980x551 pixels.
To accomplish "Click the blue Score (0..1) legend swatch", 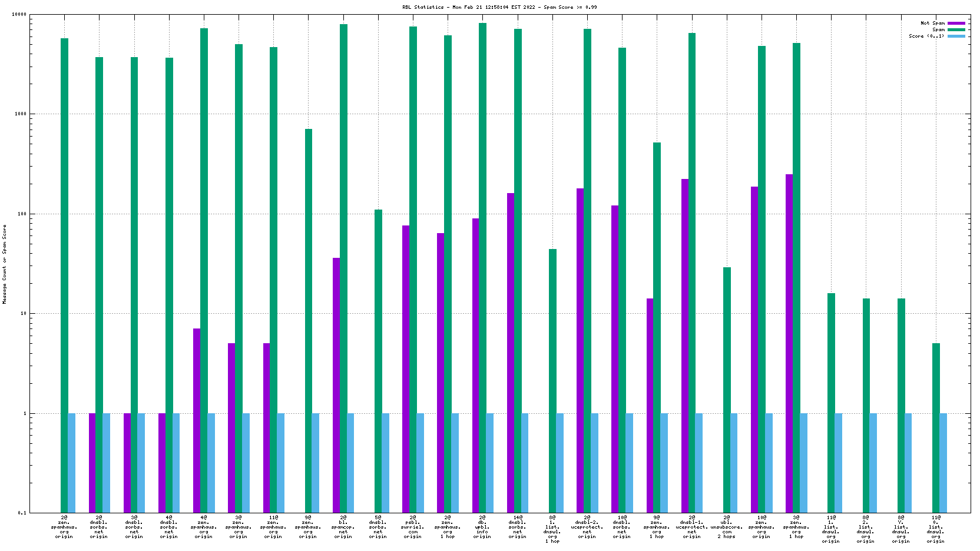I will coord(956,36).
